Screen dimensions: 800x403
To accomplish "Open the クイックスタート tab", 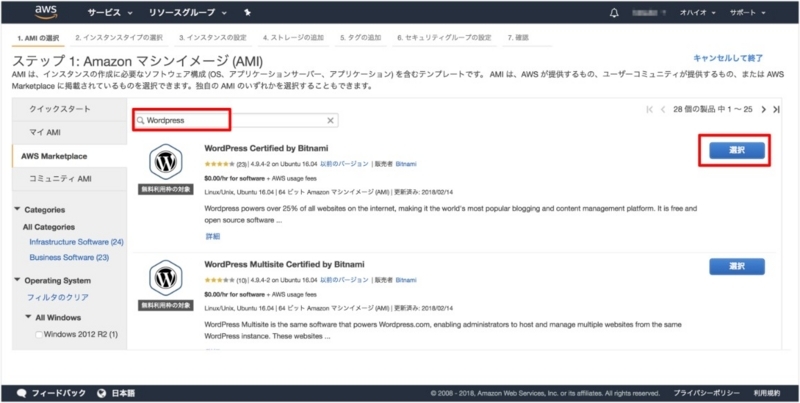I will [69, 109].
